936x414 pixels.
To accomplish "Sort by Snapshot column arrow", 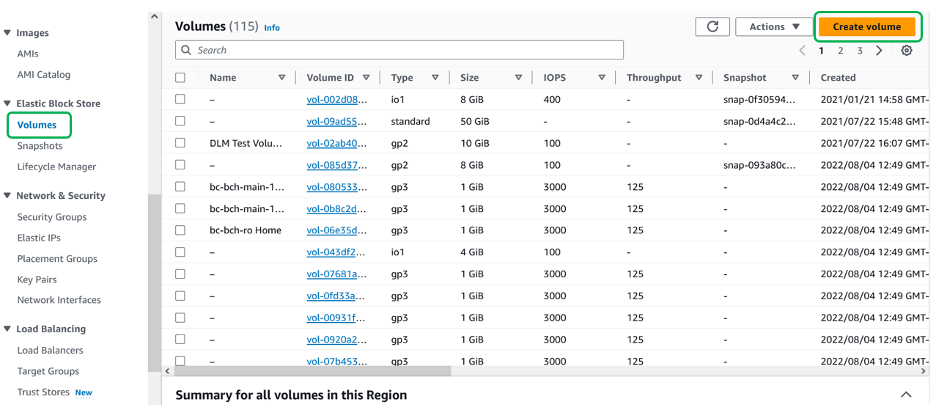I will tap(795, 78).
